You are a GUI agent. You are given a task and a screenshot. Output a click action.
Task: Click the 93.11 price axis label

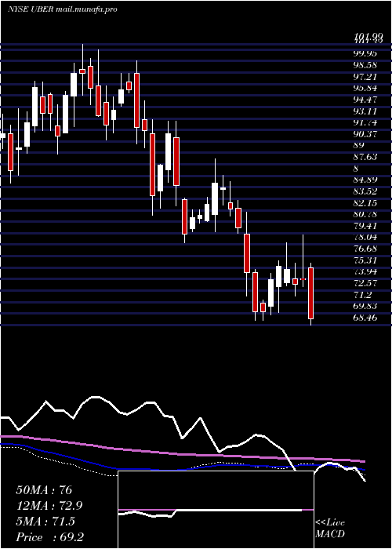pos(365,111)
